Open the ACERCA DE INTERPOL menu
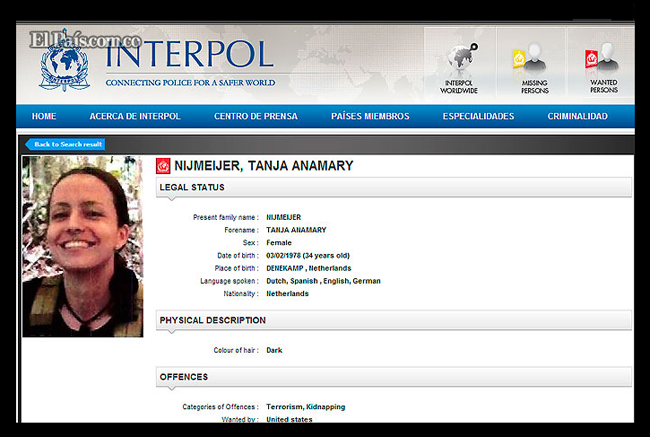The width and height of the screenshot is (650, 437). pos(135,116)
